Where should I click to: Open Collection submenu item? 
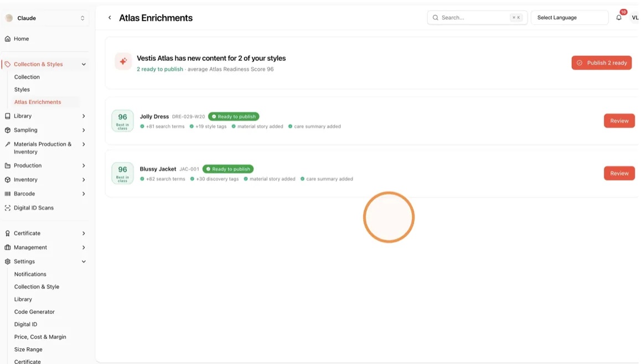(27, 77)
